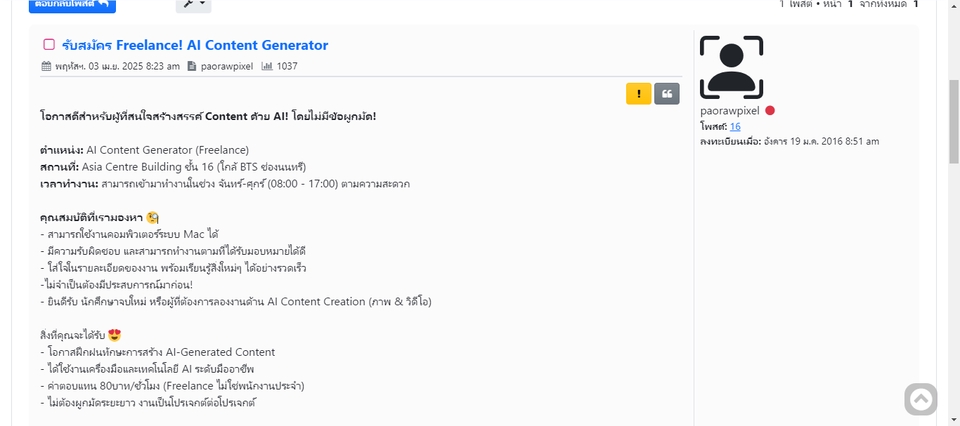Click the view count 1037
960x426 pixels.
pos(287,67)
